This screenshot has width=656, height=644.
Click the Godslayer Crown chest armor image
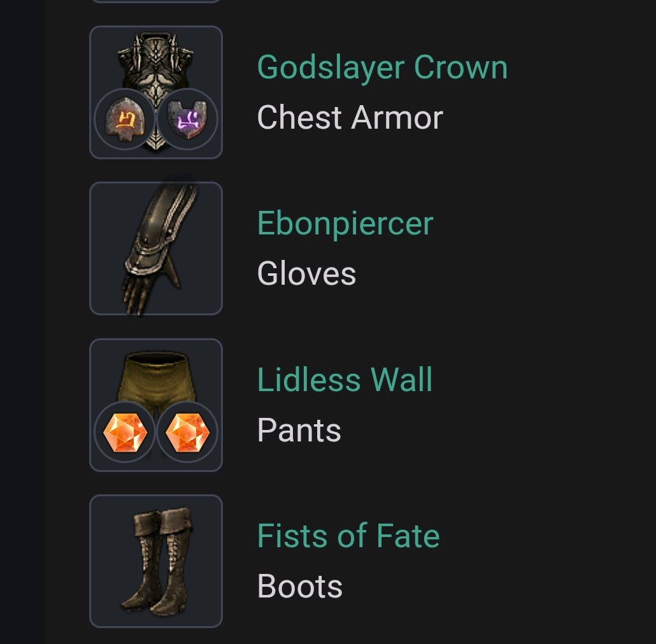pyautogui.click(x=156, y=92)
